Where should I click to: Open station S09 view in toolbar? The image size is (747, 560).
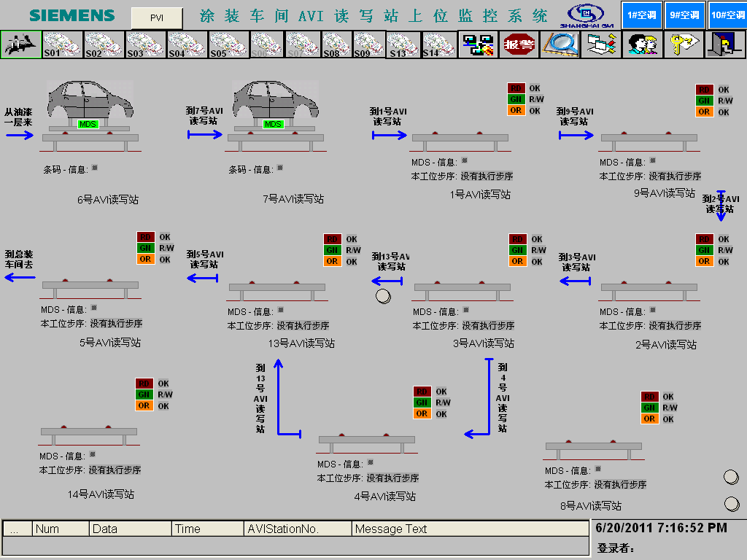(x=368, y=44)
